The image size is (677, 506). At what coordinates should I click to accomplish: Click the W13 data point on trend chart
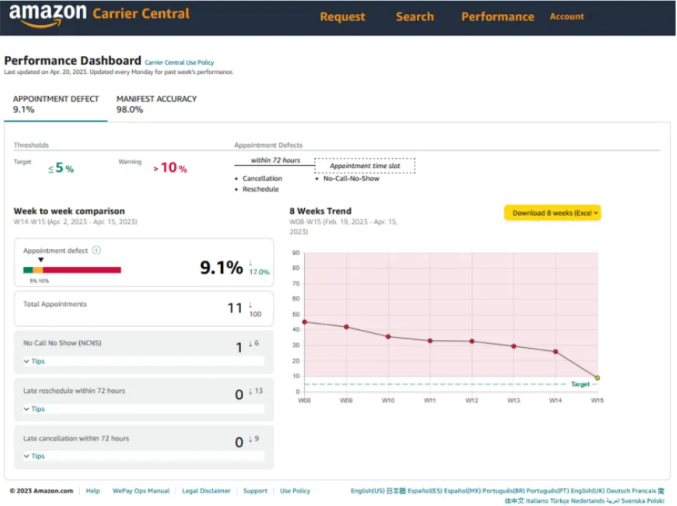point(514,346)
